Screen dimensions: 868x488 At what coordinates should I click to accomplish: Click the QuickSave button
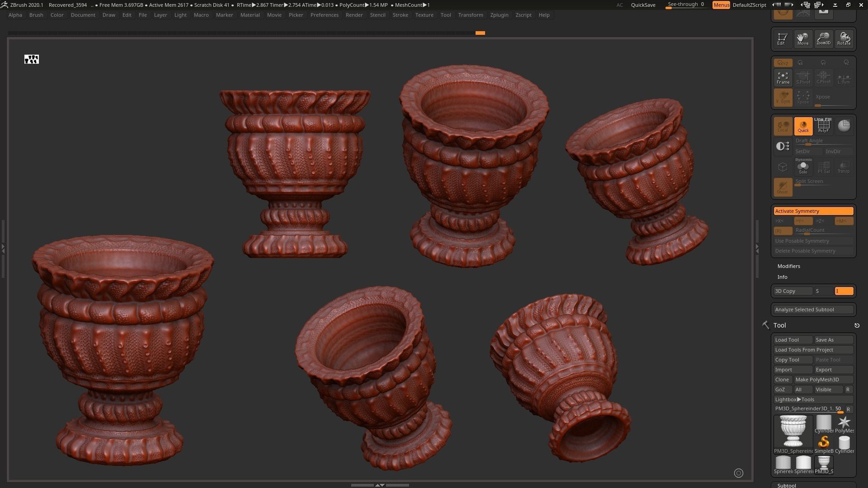click(x=643, y=5)
